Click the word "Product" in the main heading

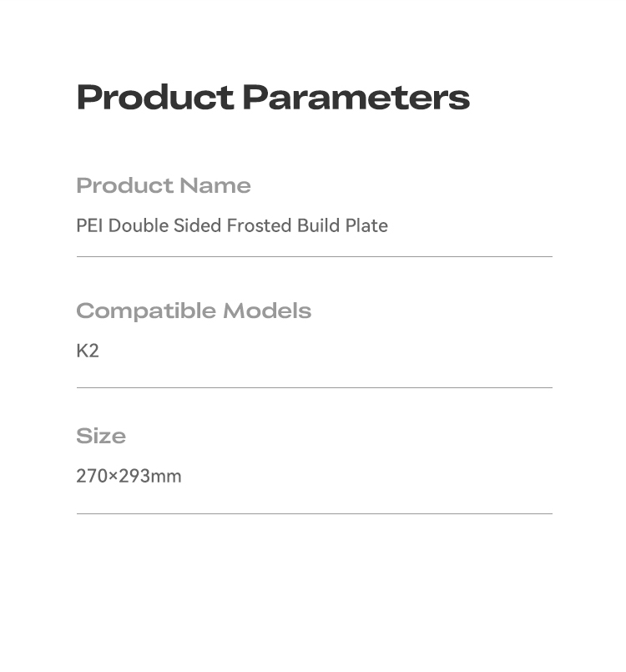[155, 98]
